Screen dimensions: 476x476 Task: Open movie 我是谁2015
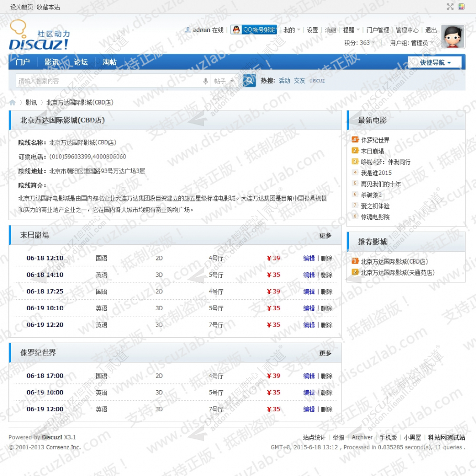[x=376, y=173]
